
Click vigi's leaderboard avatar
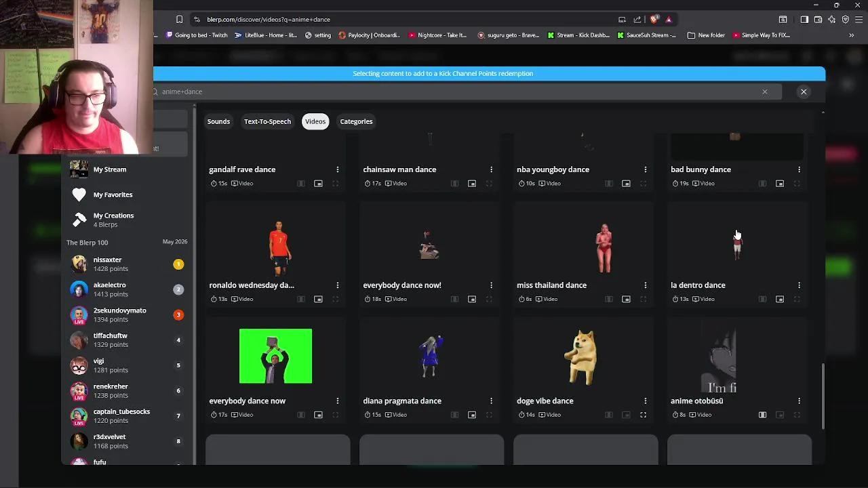pyautogui.click(x=79, y=365)
